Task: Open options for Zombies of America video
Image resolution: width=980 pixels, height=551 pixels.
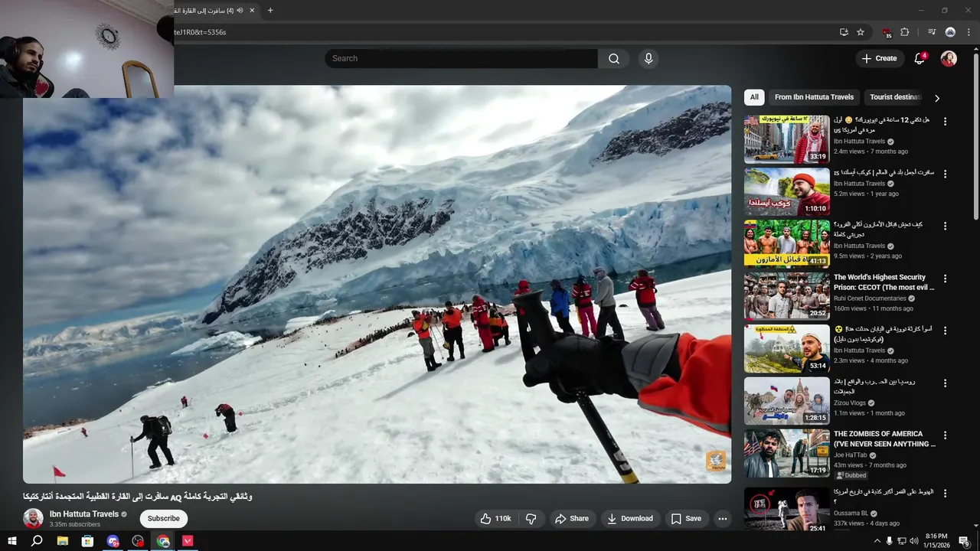Action: pos(945,435)
